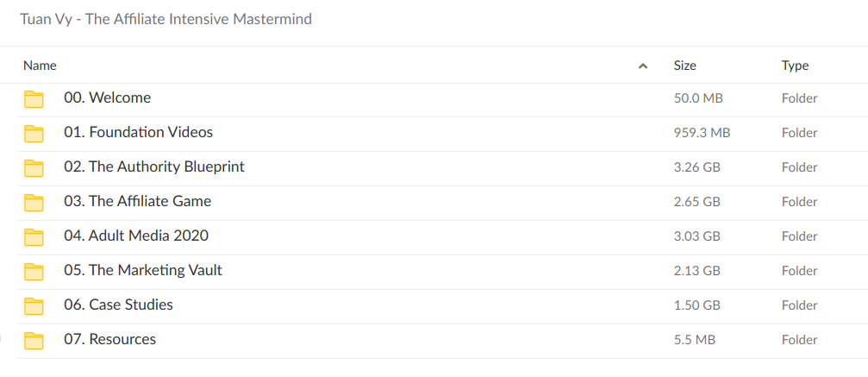The image size is (868, 377).
Task: Click the folder icon beside 00. Welcome
Action: click(34, 99)
